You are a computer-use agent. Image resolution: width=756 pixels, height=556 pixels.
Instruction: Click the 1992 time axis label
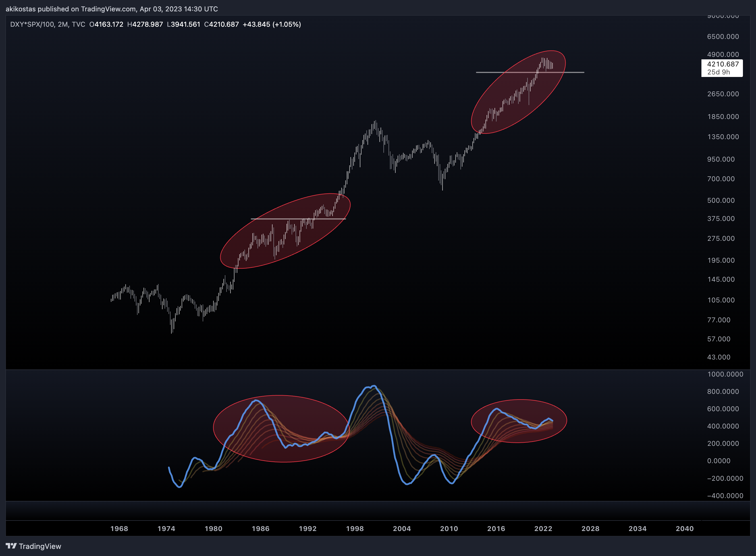[x=308, y=528]
